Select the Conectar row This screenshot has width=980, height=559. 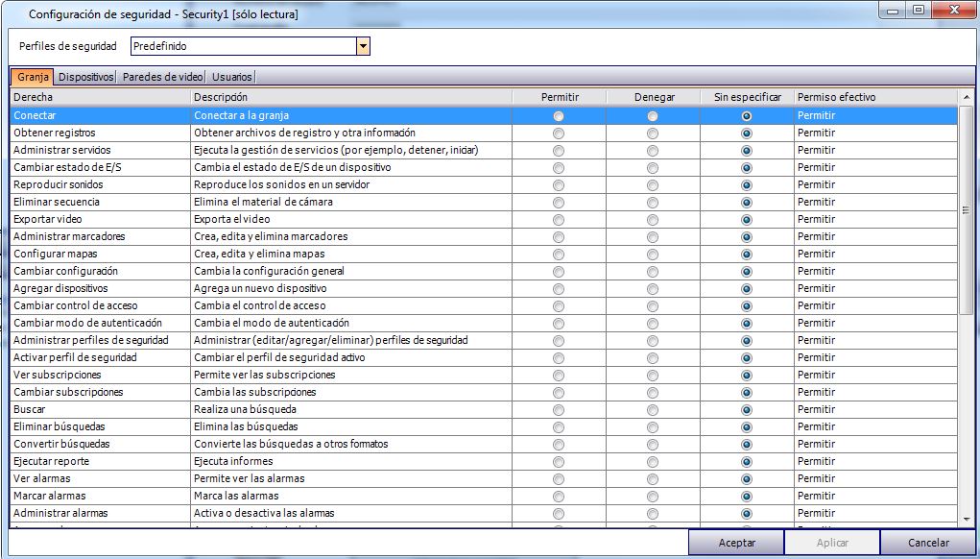coord(484,115)
